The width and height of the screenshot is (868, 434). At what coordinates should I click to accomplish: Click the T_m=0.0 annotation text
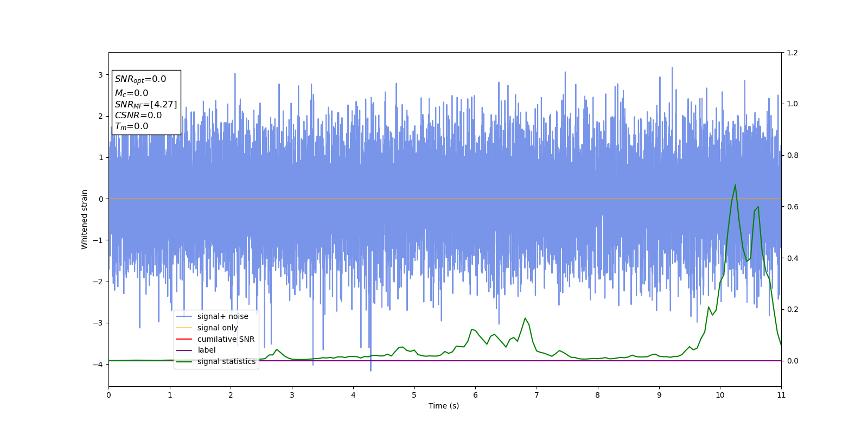[131, 126]
